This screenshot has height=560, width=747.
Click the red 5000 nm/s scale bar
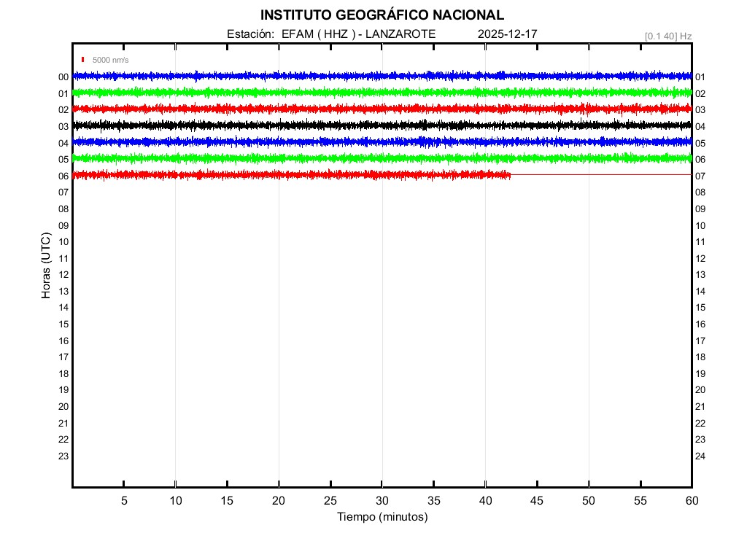coord(83,60)
